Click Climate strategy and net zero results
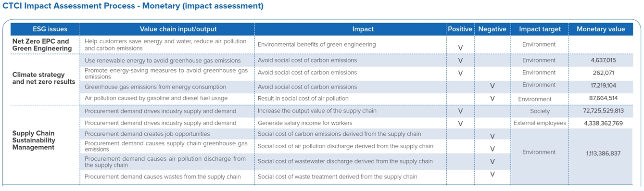The width and height of the screenshot is (644, 191). (44, 78)
